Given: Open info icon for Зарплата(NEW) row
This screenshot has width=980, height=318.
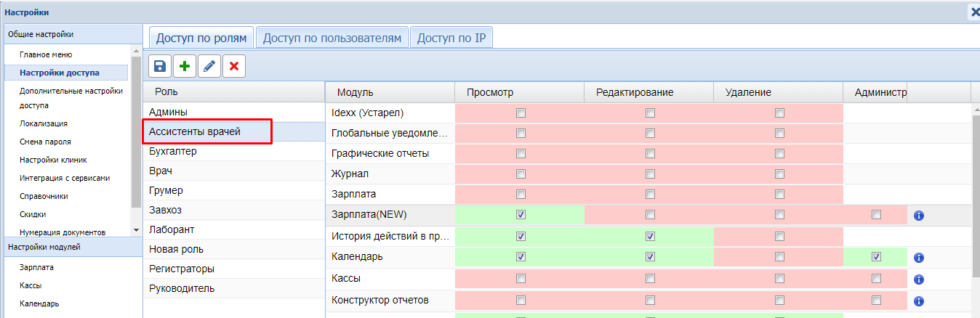Looking at the screenshot, I should [x=918, y=215].
